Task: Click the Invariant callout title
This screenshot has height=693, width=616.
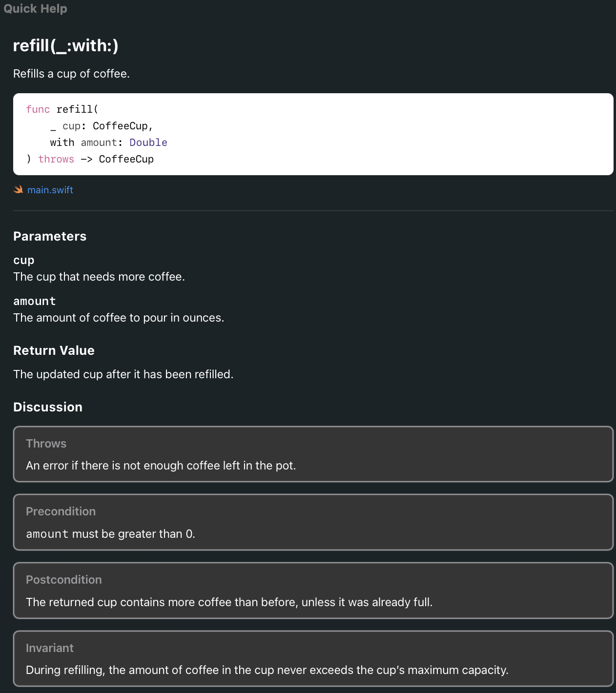Action: coord(50,648)
